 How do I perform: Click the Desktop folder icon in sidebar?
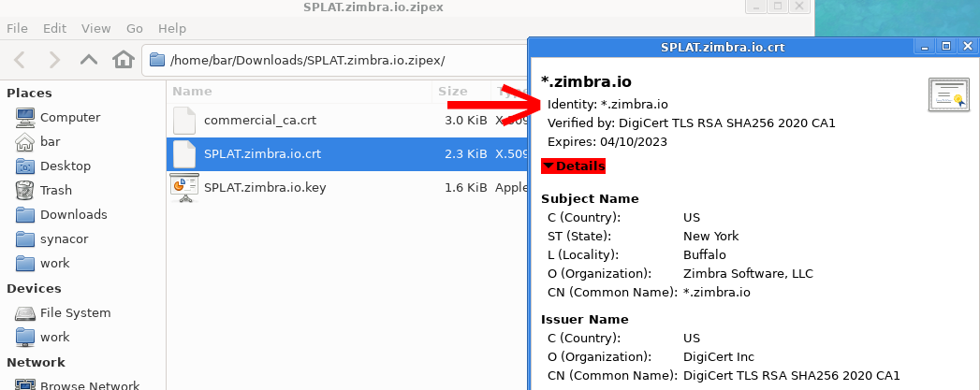(x=25, y=166)
